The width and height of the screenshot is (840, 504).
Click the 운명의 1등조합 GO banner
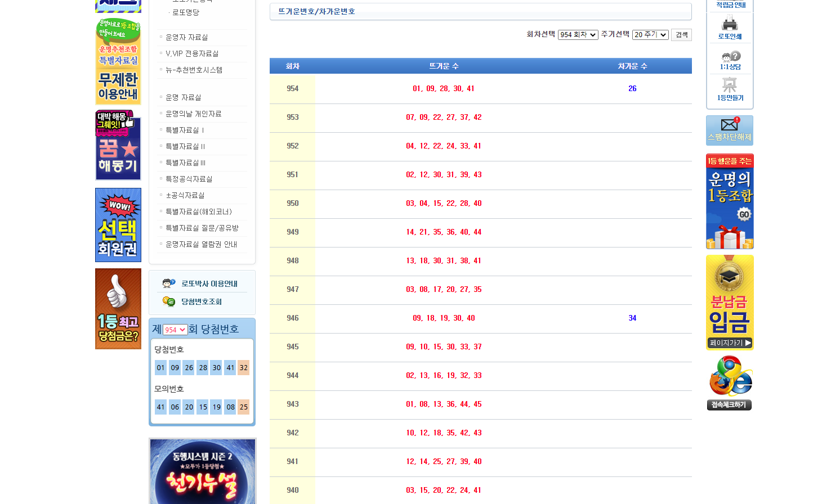click(x=730, y=201)
